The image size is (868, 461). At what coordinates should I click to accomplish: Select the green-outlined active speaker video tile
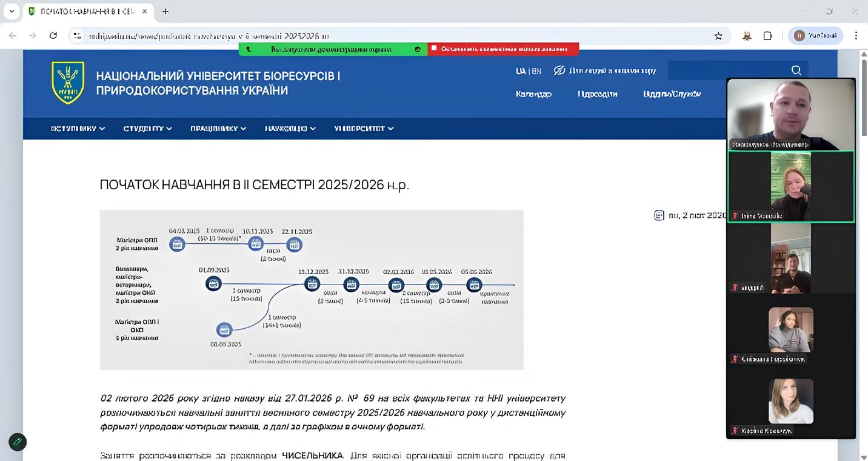point(791,187)
